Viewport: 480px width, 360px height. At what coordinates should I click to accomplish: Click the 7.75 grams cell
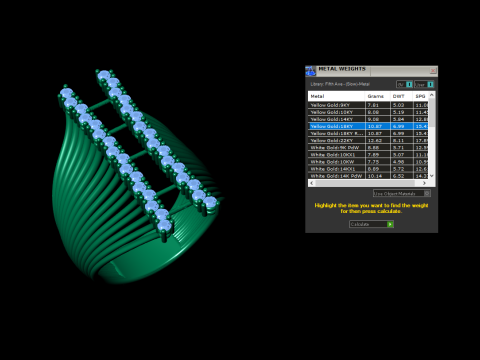377,162
